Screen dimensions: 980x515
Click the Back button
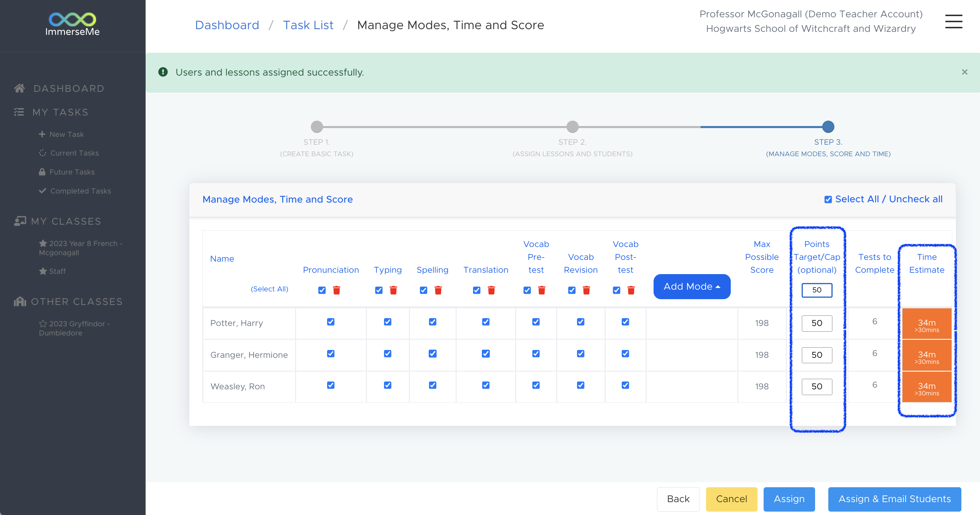[x=678, y=499]
